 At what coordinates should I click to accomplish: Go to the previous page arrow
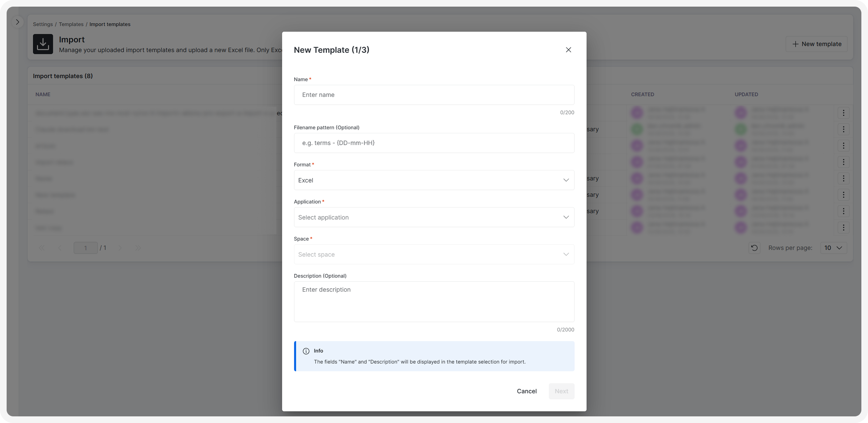(60, 248)
